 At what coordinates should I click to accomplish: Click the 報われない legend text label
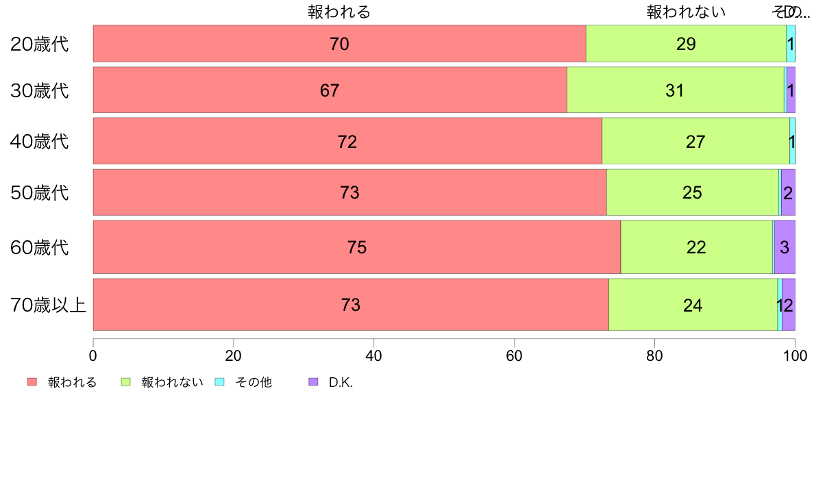click(x=172, y=383)
